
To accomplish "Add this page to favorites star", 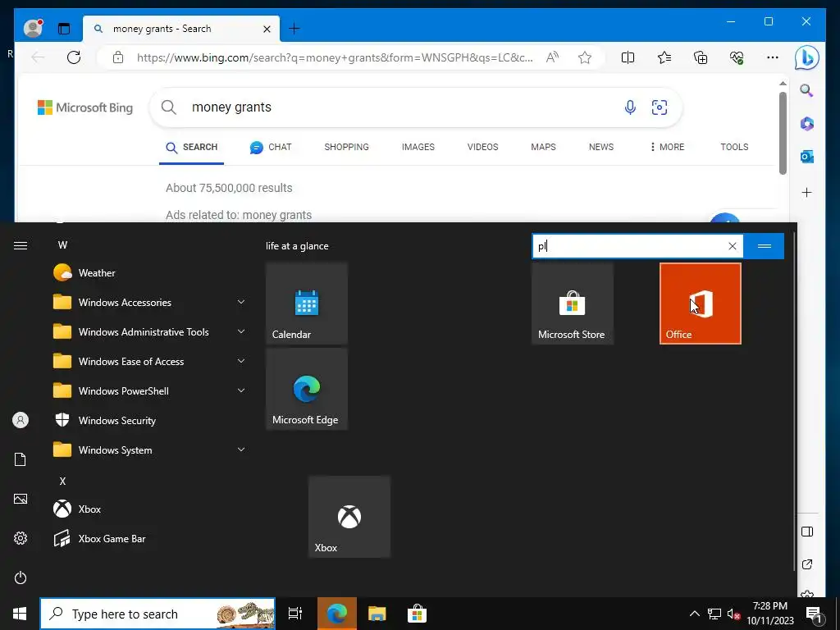I will [584, 57].
